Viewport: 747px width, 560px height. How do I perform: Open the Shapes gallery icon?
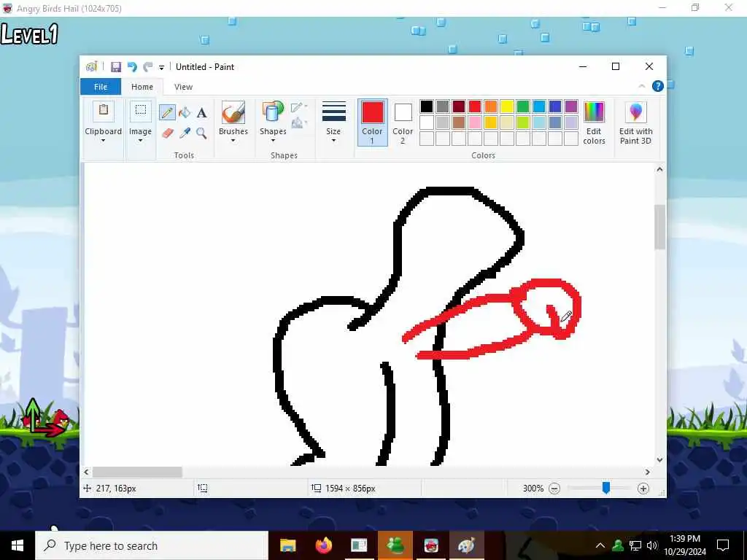pyautogui.click(x=273, y=112)
